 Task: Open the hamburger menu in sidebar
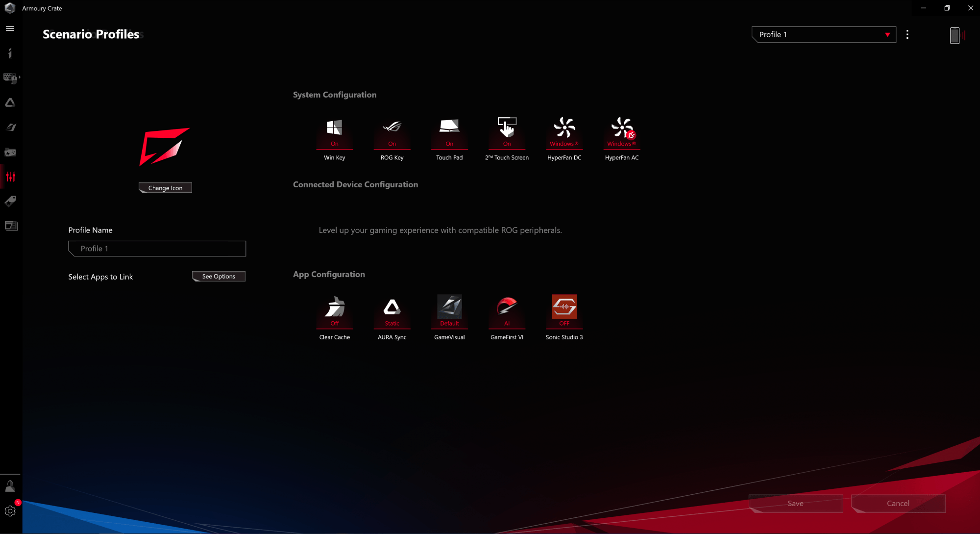10,28
